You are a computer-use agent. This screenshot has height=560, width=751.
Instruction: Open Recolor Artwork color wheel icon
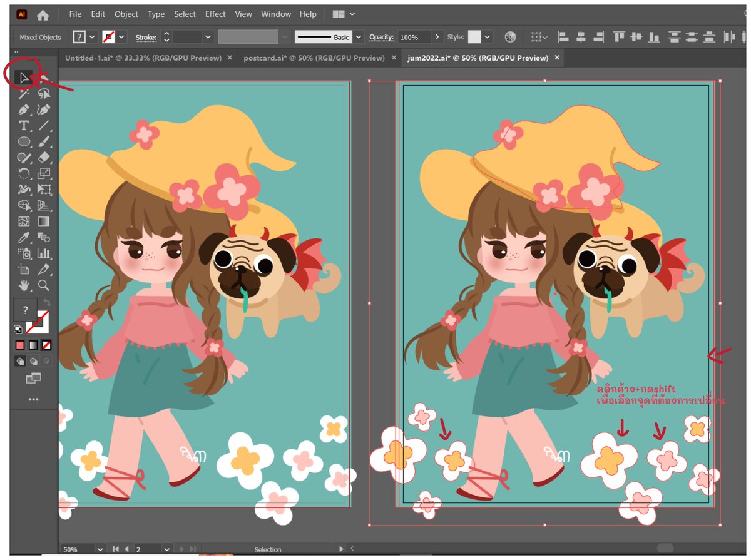click(x=511, y=38)
